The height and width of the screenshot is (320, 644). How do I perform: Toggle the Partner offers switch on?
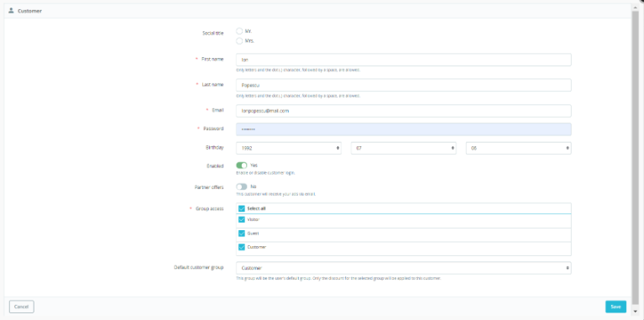coord(242,186)
